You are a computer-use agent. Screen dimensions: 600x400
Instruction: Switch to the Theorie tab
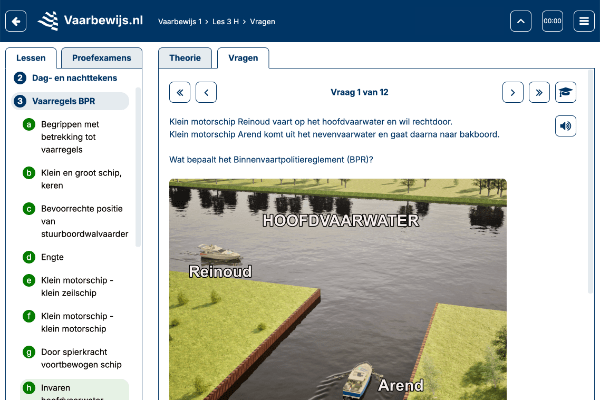point(186,59)
